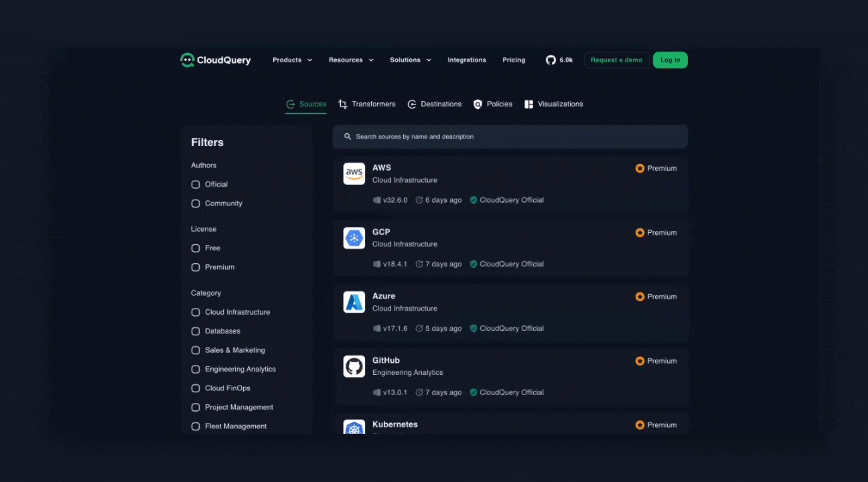Image resolution: width=868 pixels, height=482 pixels.
Task: Switch to the Policies tab
Action: click(x=493, y=104)
